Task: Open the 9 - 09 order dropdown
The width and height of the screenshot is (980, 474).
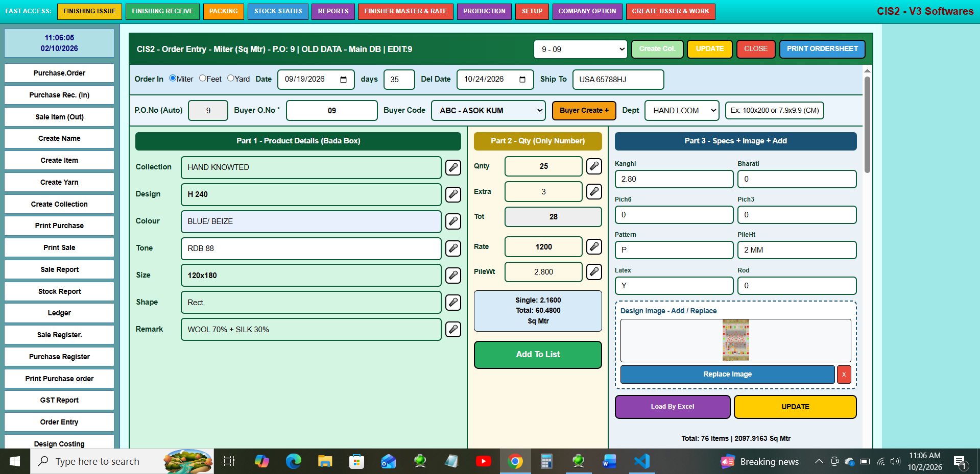Action: (581, 49)
